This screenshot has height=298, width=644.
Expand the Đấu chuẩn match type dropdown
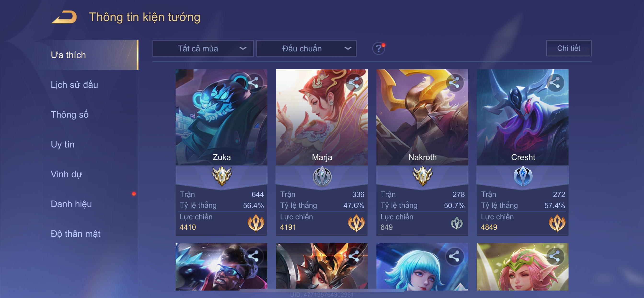(x=307, y=48)
